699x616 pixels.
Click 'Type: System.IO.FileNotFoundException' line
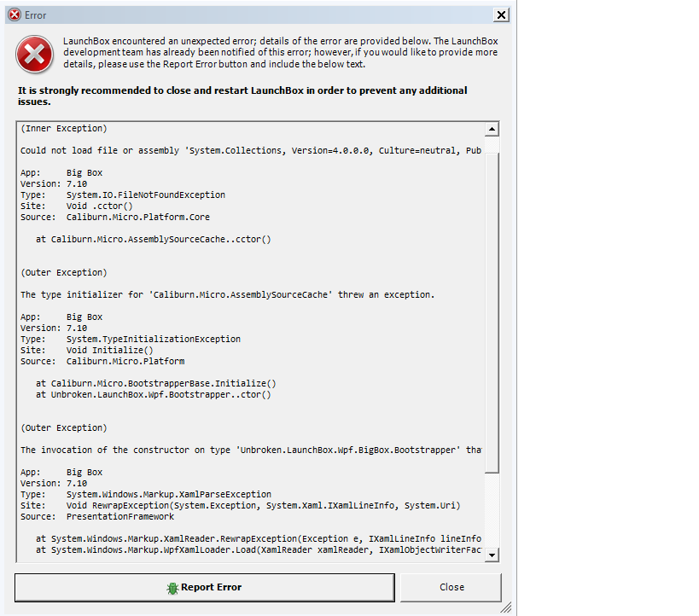pyautogui.click(x=123, y=195)
